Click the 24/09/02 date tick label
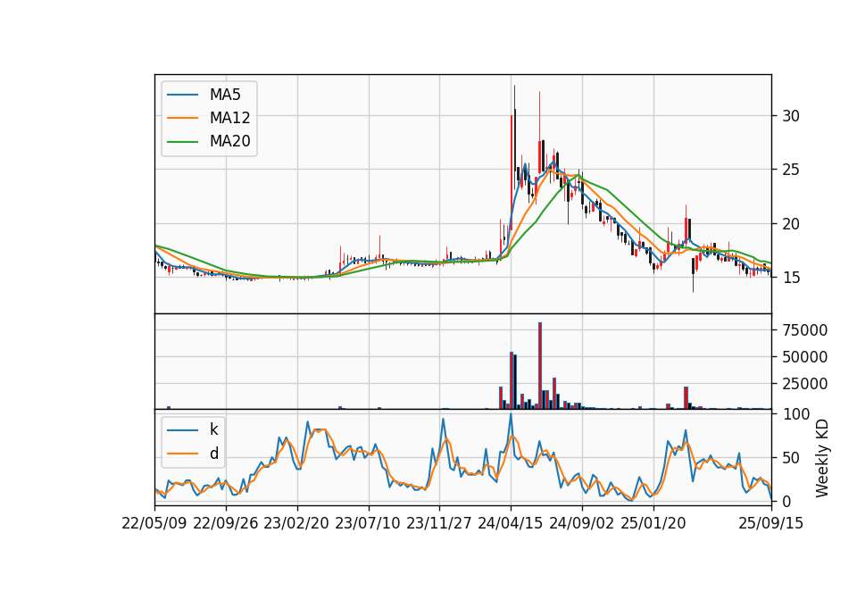Screen dimensions: 857x616 pos(581,523)
